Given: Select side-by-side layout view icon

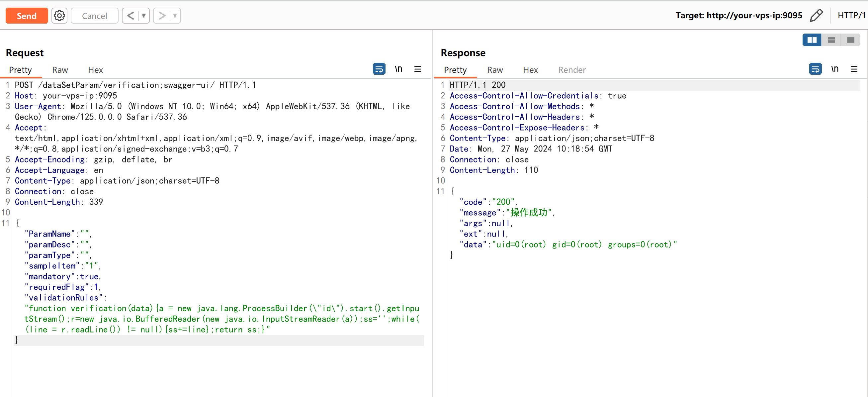Looking at the screenshot, I should (x=812, y=40).
